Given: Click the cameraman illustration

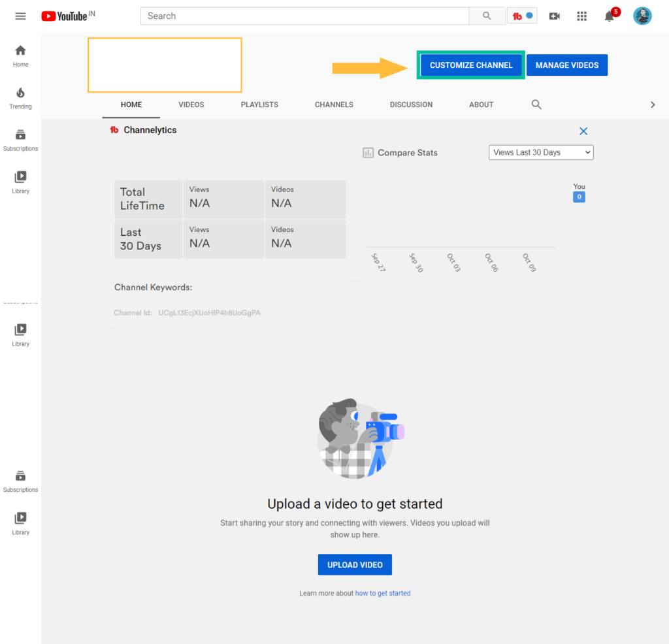Looking at the screenshot, I should click(360, 438).
